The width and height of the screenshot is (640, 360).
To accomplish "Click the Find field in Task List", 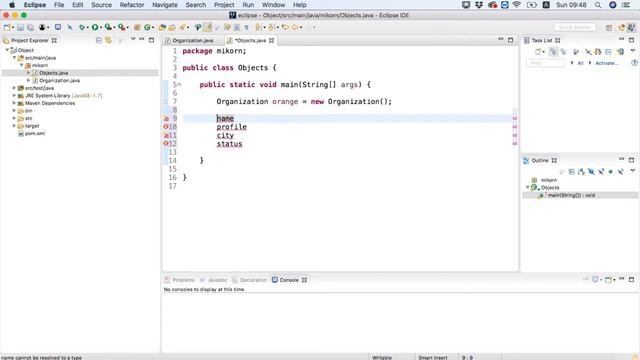I will pyautogui.click(x=546, y=63).
